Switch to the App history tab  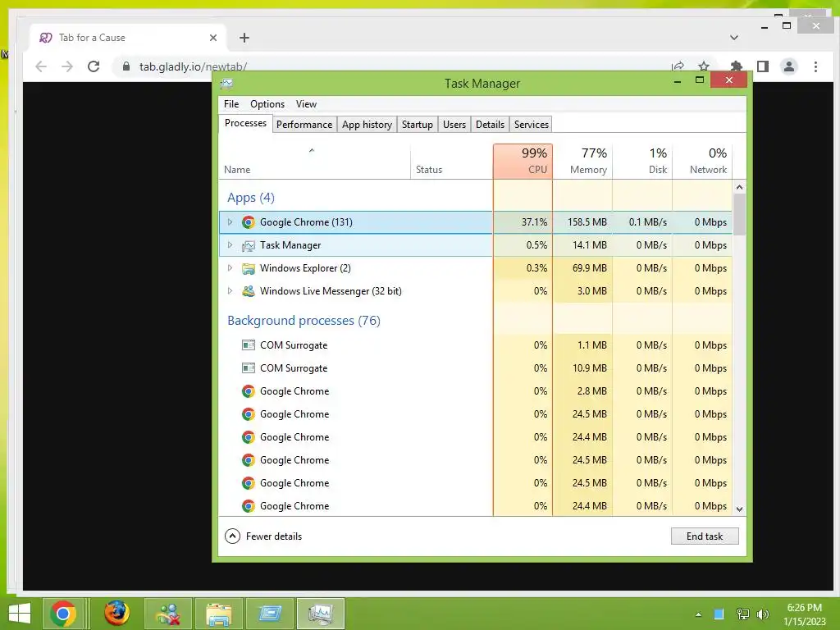pos(367,125)
